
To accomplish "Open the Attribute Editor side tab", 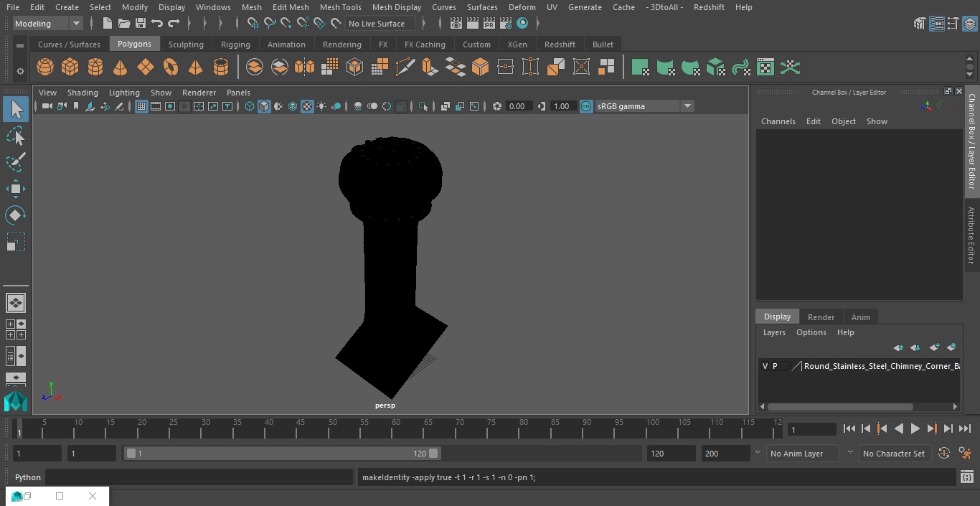I will click(x=971, y=235).
